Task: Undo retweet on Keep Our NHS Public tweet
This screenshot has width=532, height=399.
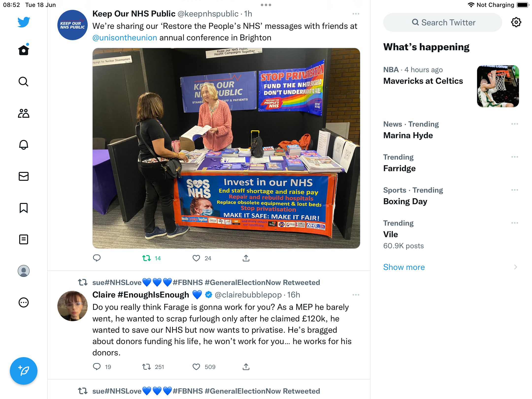Action: click(147, 258)
